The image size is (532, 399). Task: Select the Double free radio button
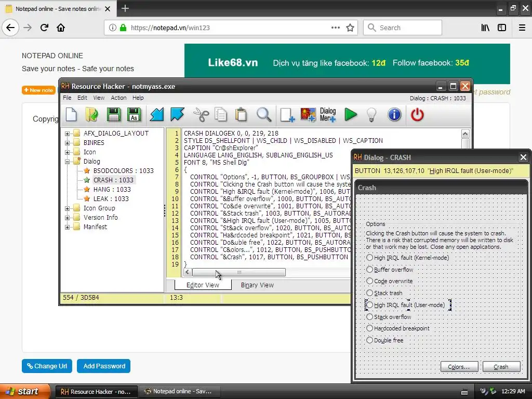pyautogui.click(x=369, y=340)
